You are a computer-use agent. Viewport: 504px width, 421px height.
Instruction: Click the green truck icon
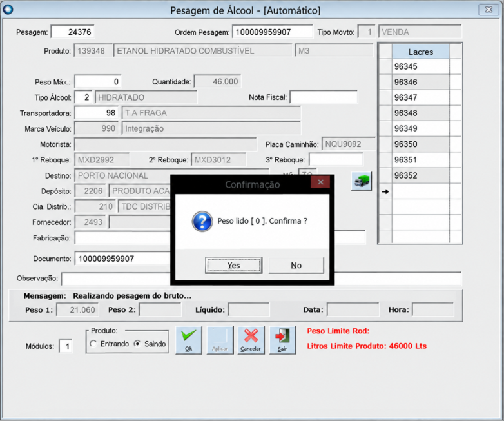point(362,181)
